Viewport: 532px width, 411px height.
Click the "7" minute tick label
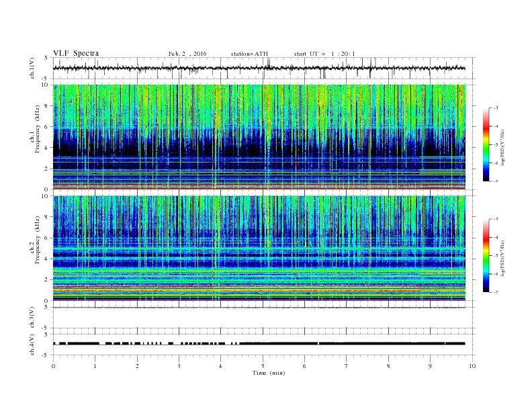(x=347, y=366)
